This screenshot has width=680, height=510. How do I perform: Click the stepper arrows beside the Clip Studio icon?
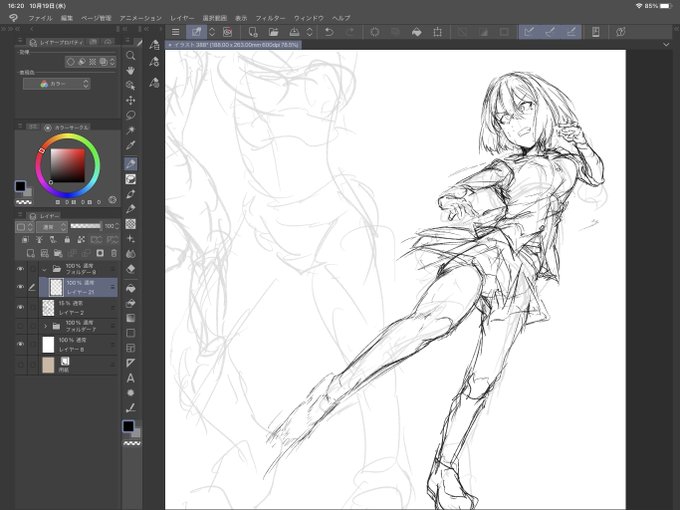point(212,32)
